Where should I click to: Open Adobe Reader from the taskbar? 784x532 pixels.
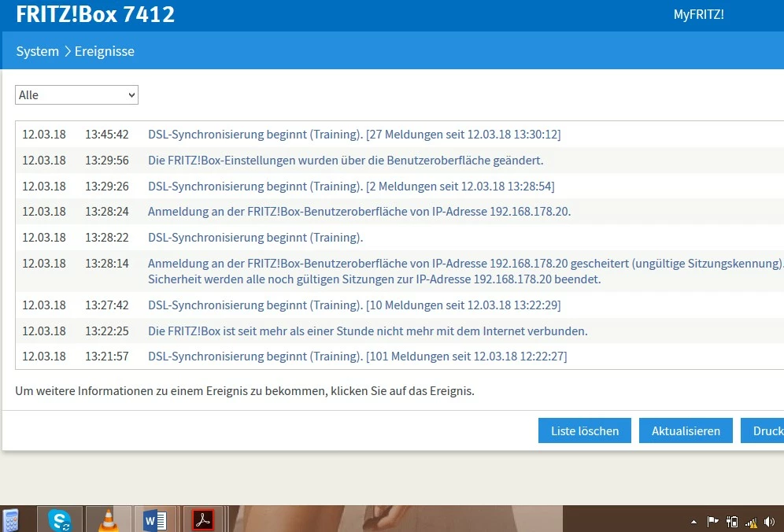(x=203, y=520)
